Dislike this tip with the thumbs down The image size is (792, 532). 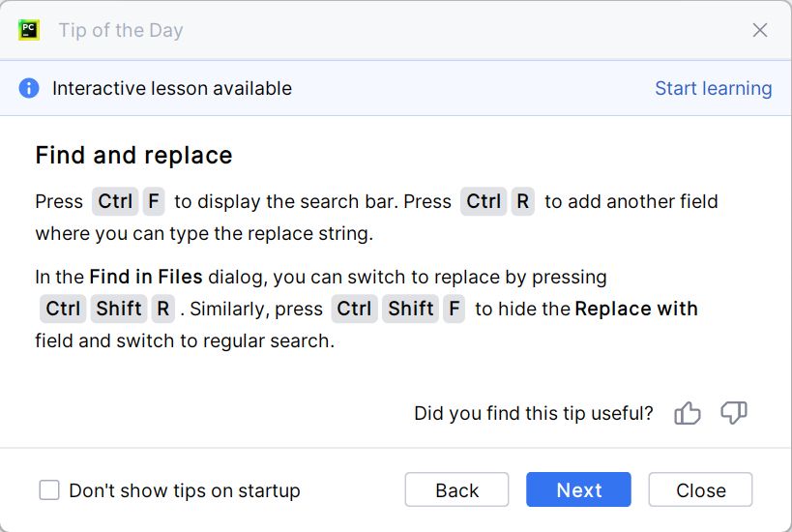coord(734,413)
